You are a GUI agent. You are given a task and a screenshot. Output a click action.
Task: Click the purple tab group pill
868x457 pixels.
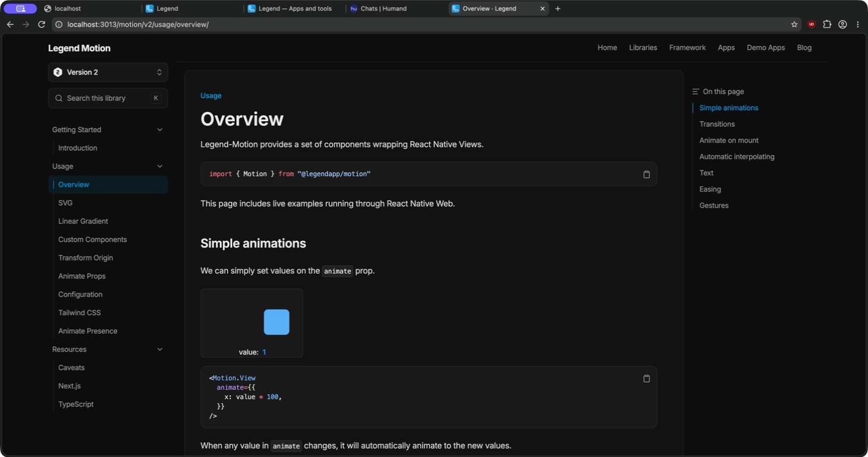coord(20,8)
